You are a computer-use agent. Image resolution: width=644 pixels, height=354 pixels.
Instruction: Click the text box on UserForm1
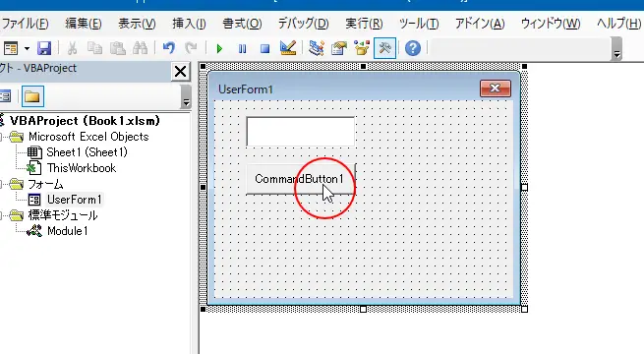[x=300, y=132]
